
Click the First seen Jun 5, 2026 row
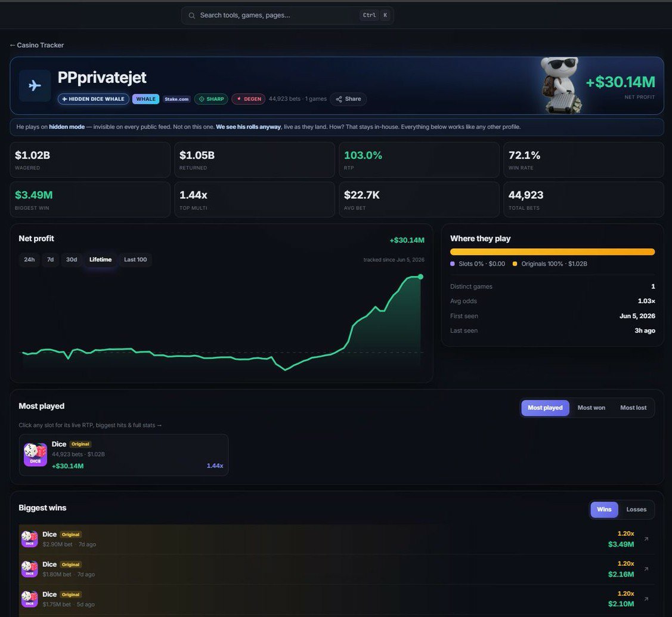pos(552,316)
